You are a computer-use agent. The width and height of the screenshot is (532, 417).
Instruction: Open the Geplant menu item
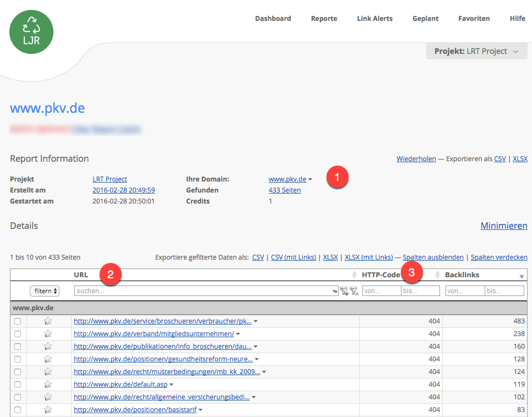(x=426, y=19)
